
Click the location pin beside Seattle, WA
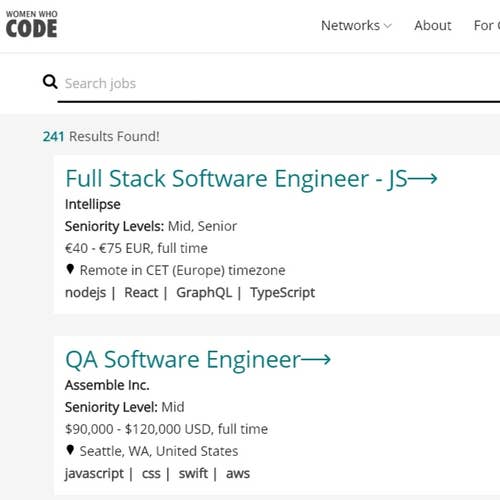coord(70,450)
